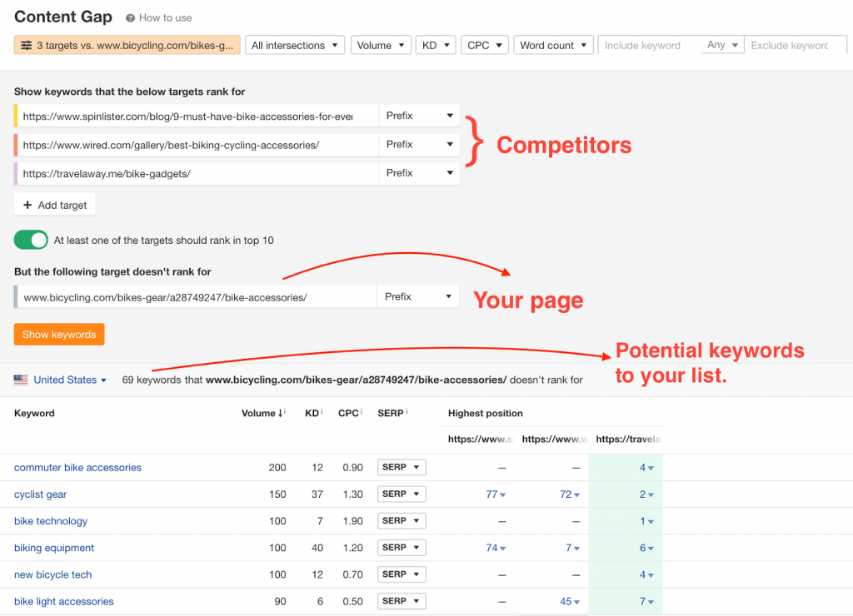Click the bicycling.com target URL field

pyautogui.click(x=196, y=297)
